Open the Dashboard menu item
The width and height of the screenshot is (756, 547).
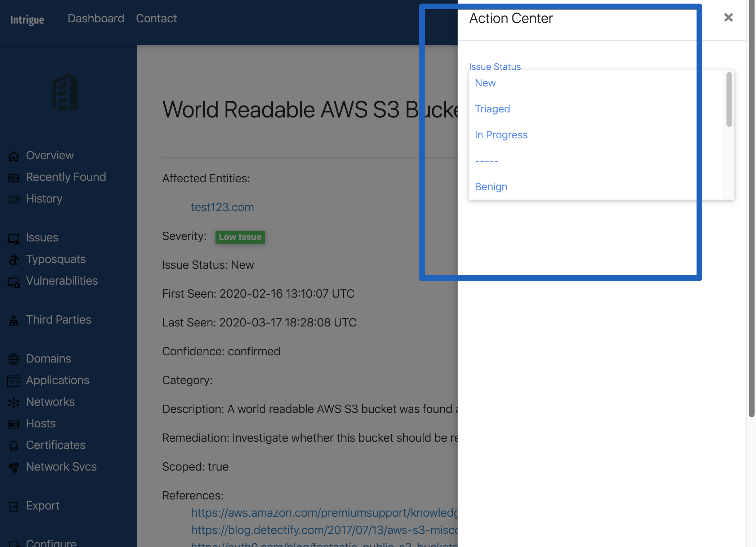pyautogui.click(x=96, y=18)
